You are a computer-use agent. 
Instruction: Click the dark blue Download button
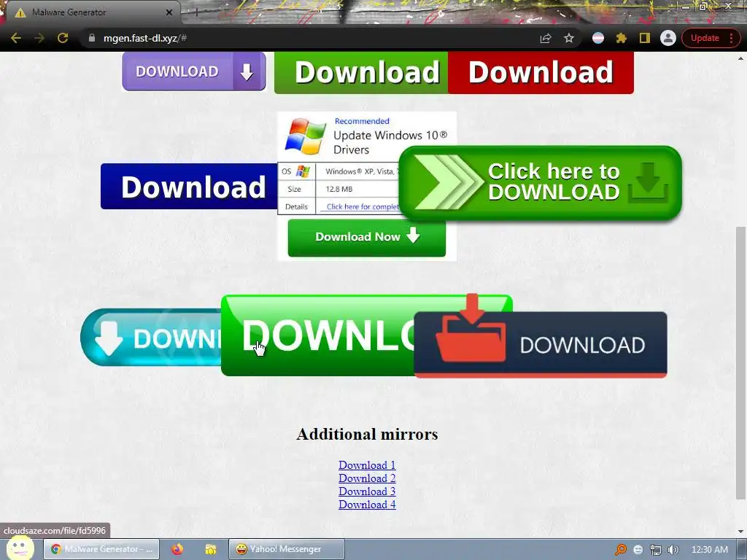click(189, 186)
